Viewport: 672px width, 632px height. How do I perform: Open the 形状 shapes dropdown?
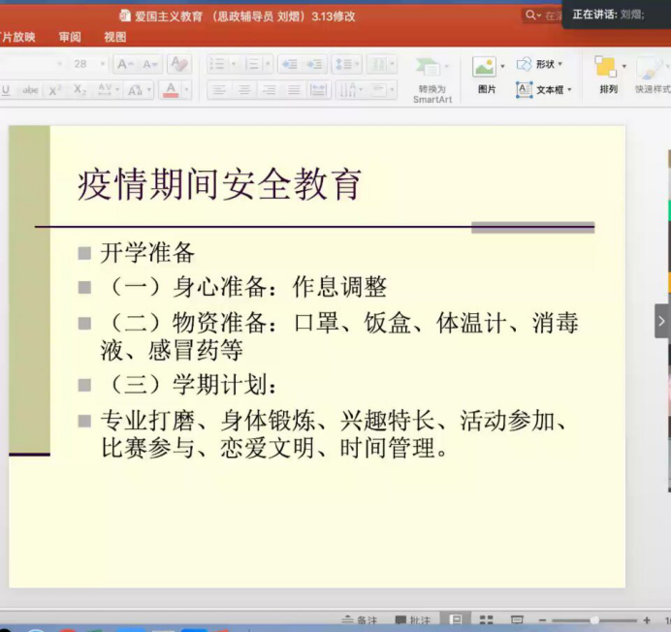coord(539,64)
